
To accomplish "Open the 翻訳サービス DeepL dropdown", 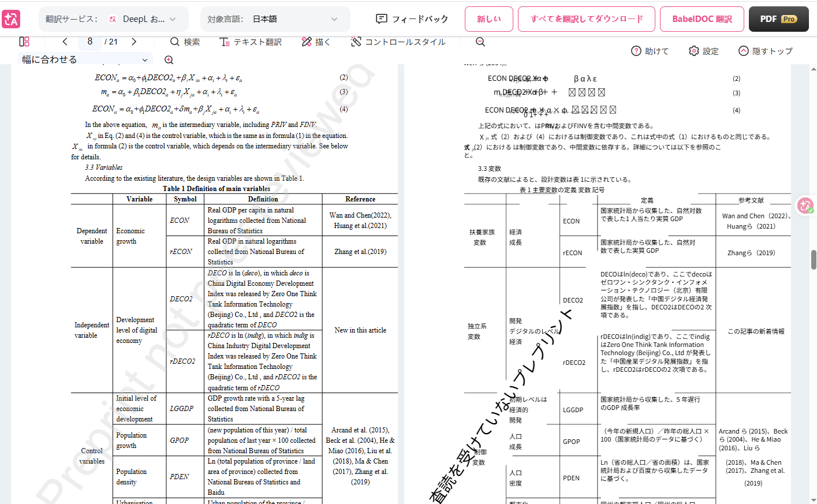I will pyautogui.click(x=113, y=19).
